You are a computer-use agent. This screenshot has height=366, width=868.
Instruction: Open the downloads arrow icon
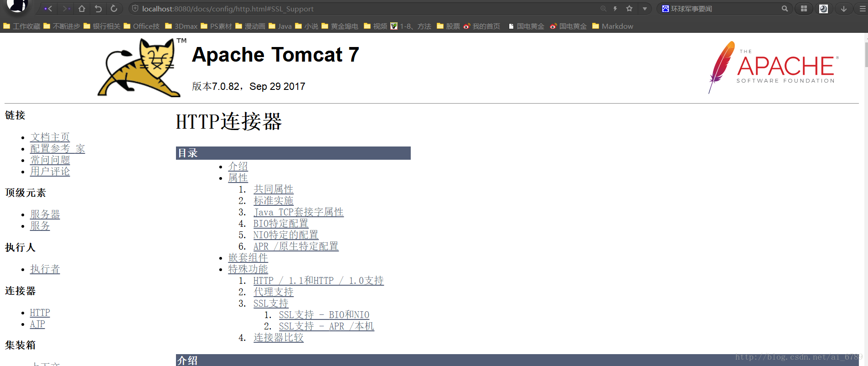click(x=844, y=9)
